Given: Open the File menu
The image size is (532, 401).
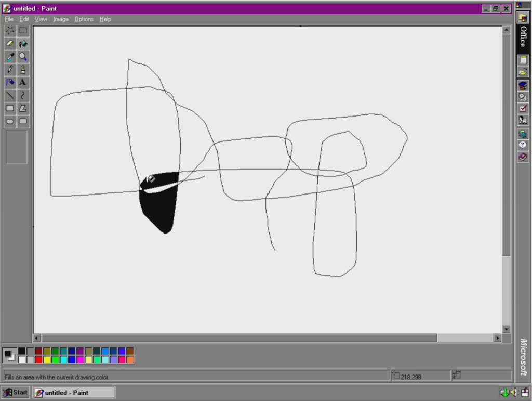Looking at the screenshot, I should coord(9,19).
